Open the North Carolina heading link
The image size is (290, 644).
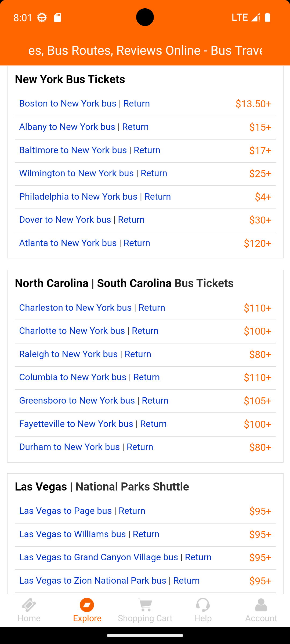[52, 283]
